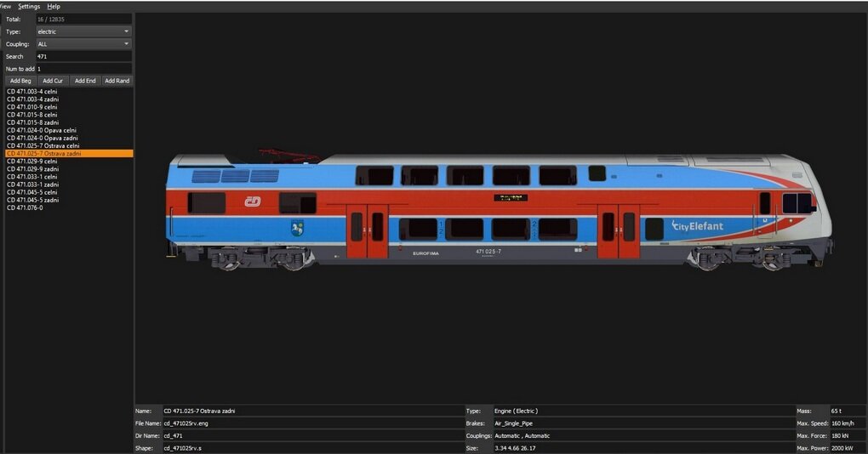
Task: Click the CityElefant train preview image
Action: point(500,210)
